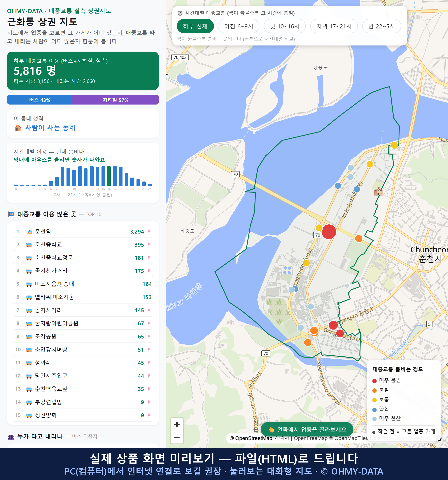Click the route 70;403 shield on the map

point(180,57)
